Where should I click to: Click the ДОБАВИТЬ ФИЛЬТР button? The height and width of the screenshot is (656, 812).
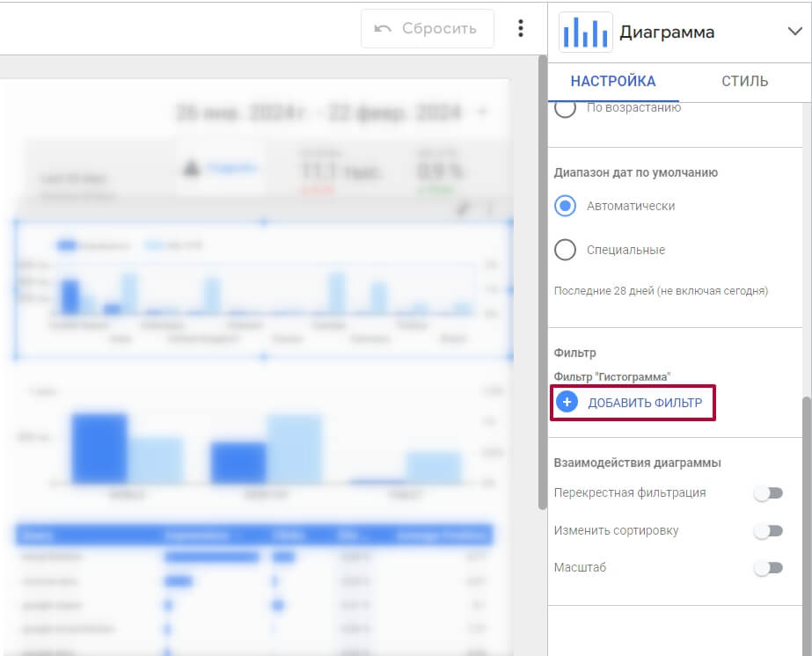point(633,403)
